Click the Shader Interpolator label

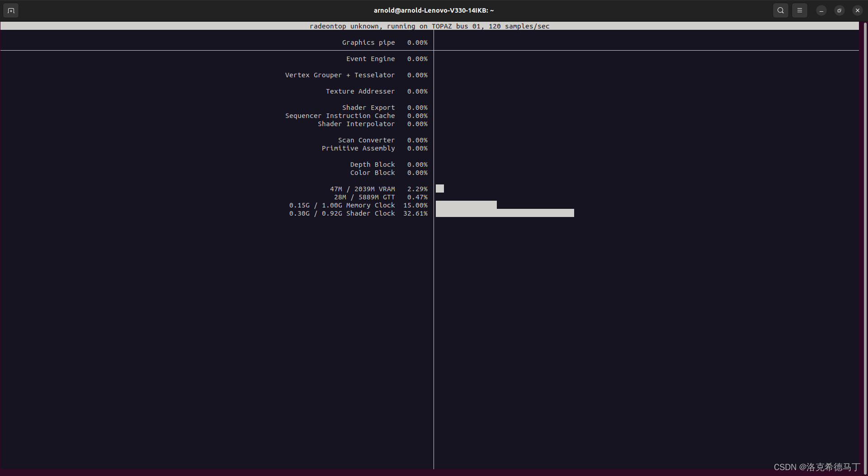[356, 124]
